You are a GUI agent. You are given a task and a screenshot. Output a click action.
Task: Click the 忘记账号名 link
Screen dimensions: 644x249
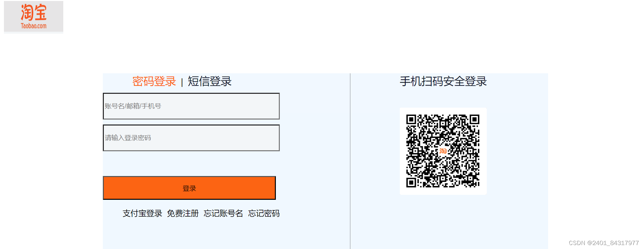(223, 213)
